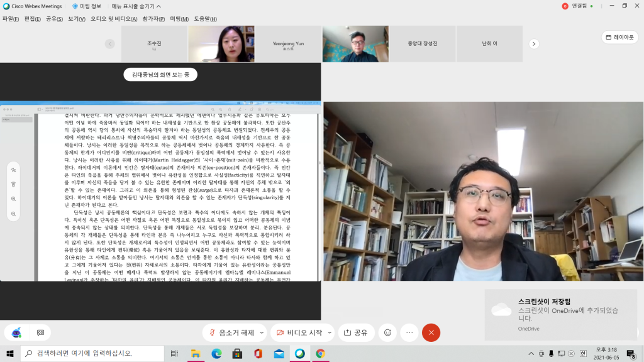Open the 도움말(H) menu
The image size is (644, 362).
pyautogui.click(x=206, y=19)
